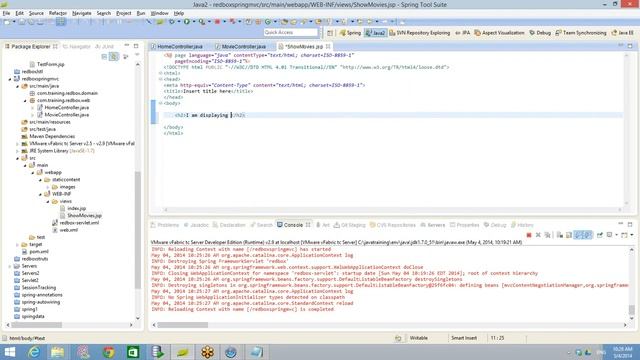This screenshot has width=640, height=360.
Task: Collapse the src/main/java folder
Action: point(18,87)
